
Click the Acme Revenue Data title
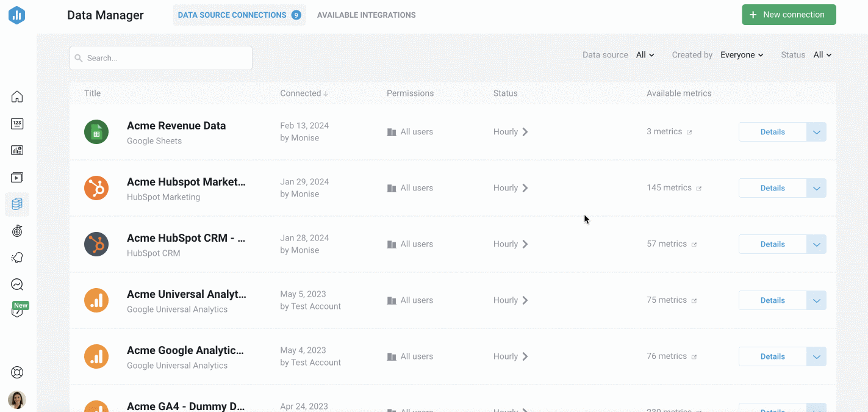point(176,126)
